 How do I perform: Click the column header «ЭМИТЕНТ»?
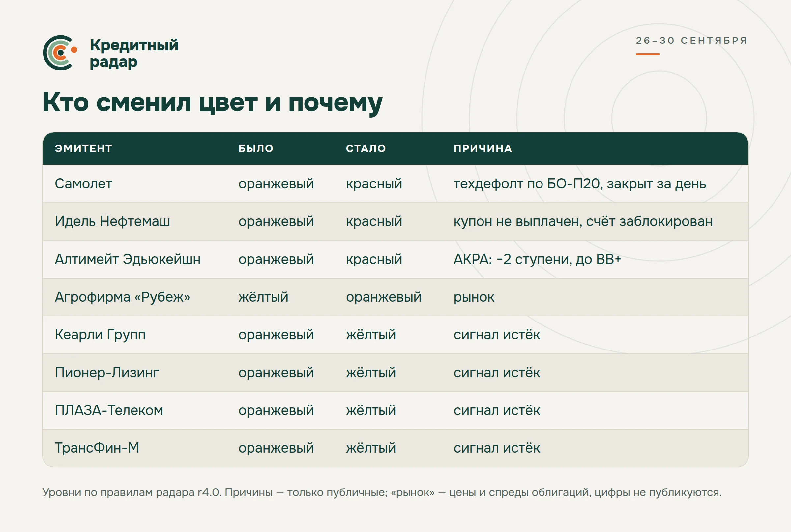coord(83,148)
